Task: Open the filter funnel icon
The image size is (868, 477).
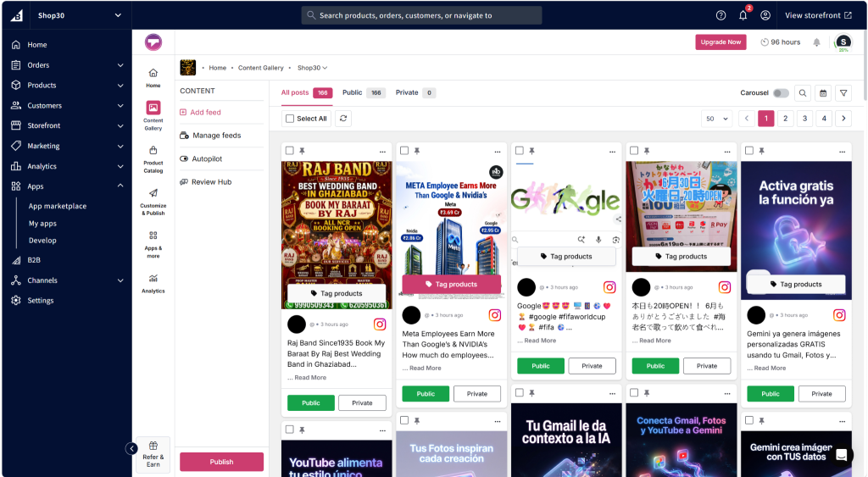Action: [843, 93]
